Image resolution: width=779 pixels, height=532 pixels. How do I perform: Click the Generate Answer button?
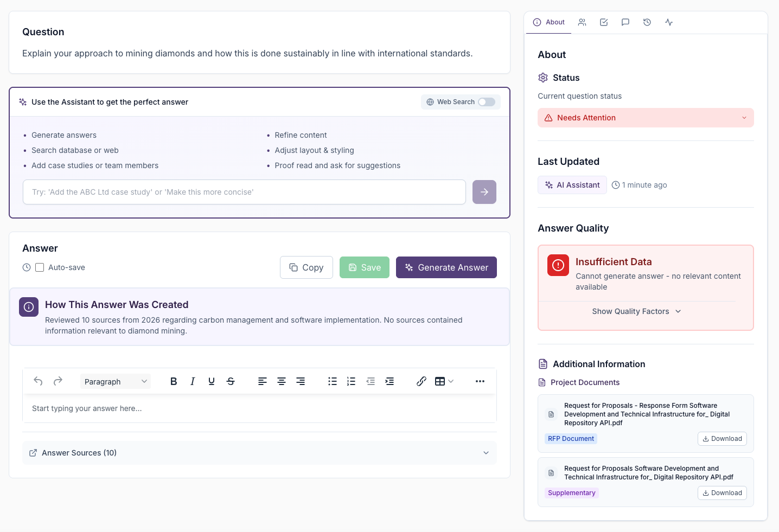(446, 267)
